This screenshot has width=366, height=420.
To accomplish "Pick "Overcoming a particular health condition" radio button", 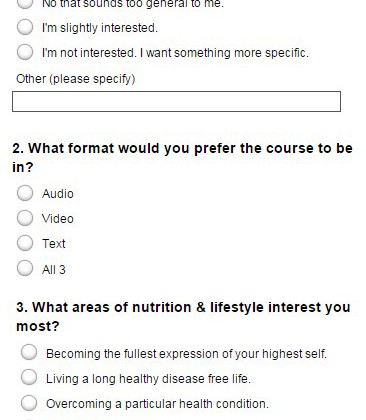I will (29, 402).
